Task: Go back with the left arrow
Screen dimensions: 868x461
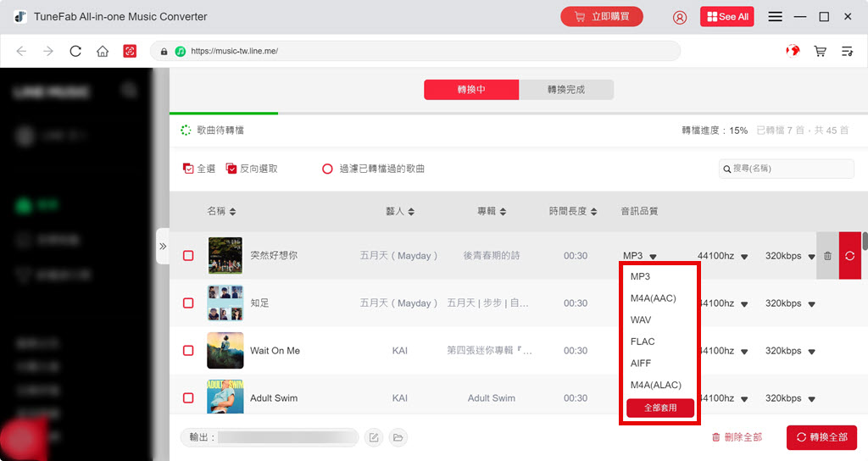Action: [x=21, y=51]
